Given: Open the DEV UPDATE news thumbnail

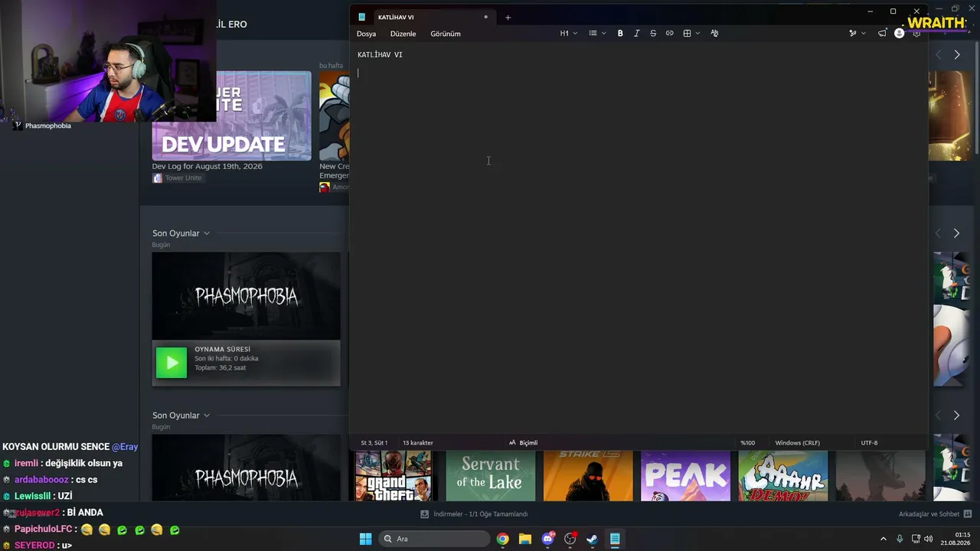Looking at the screenshot, I should click(x=231, y=116).
